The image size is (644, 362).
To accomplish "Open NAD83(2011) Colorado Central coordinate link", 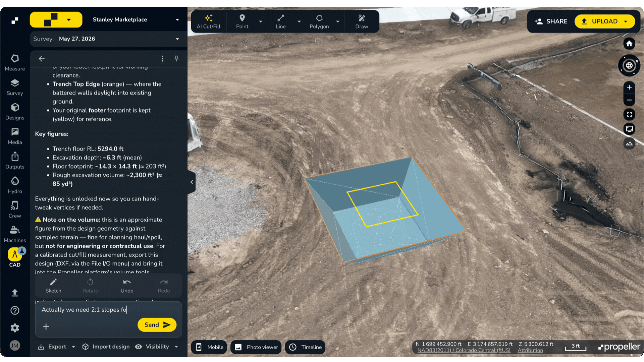I will 464,350.
